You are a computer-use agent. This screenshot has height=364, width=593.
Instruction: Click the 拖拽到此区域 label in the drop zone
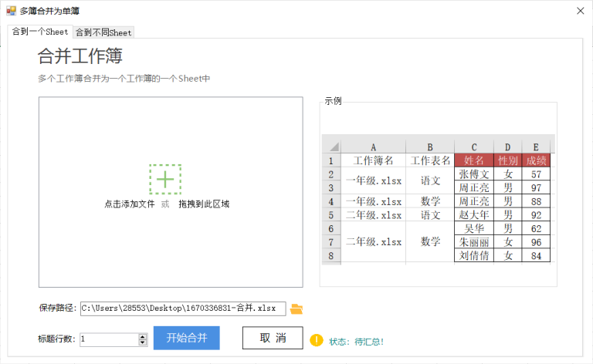tap(204, 204)
